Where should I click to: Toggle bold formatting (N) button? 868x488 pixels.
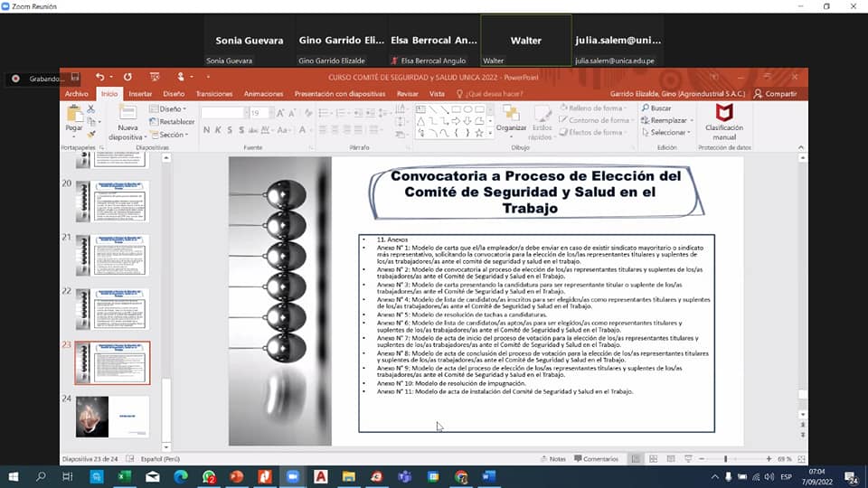(206, 130)
